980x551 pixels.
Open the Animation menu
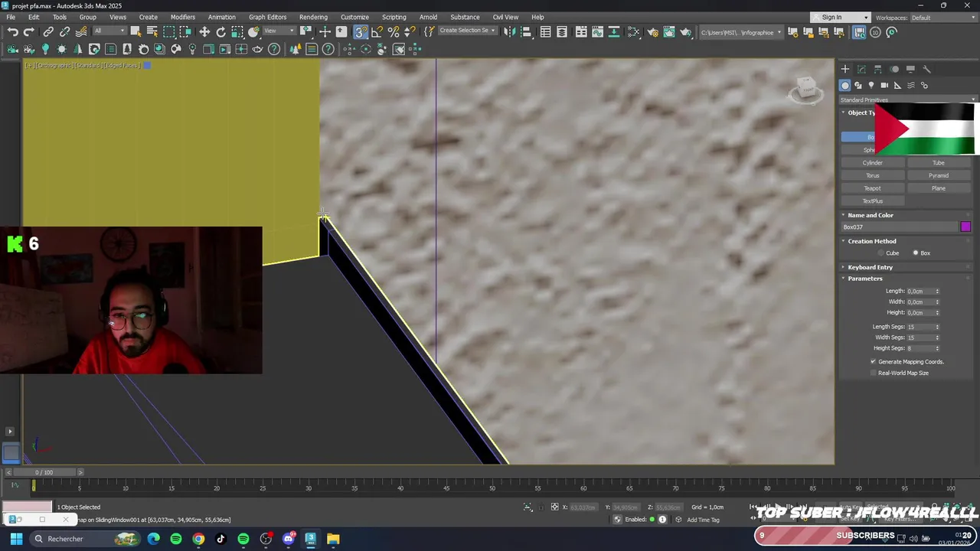[222, 17]
